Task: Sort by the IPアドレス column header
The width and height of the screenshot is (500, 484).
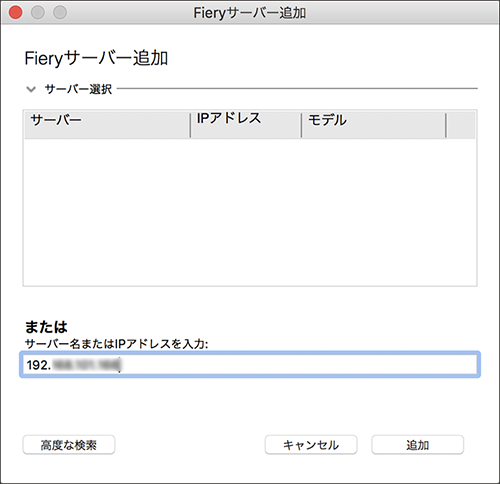Action: click(x=246, y=125)
